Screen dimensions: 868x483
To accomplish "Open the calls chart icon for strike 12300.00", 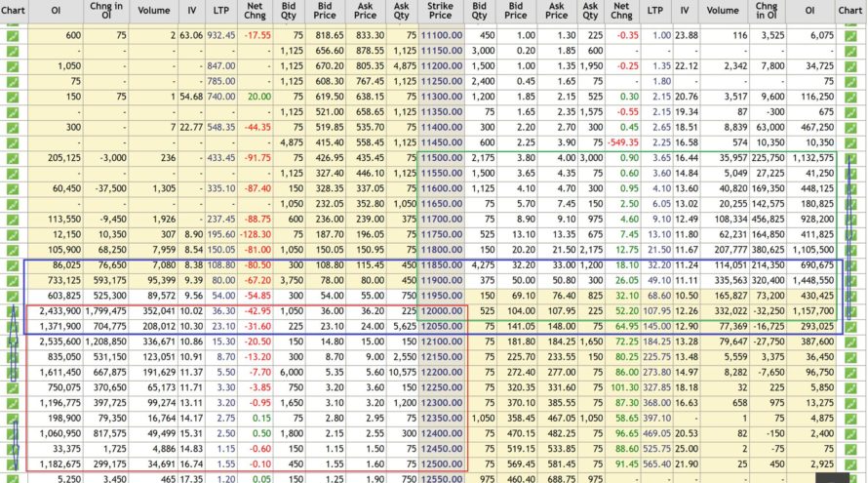I will point(12,403).
